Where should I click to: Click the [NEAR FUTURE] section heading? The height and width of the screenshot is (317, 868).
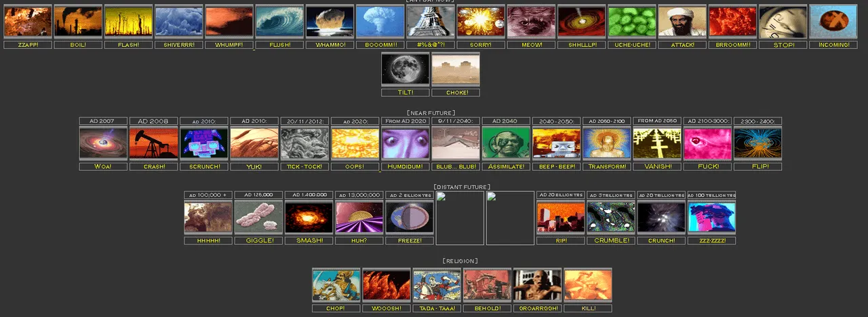point(431,113)
